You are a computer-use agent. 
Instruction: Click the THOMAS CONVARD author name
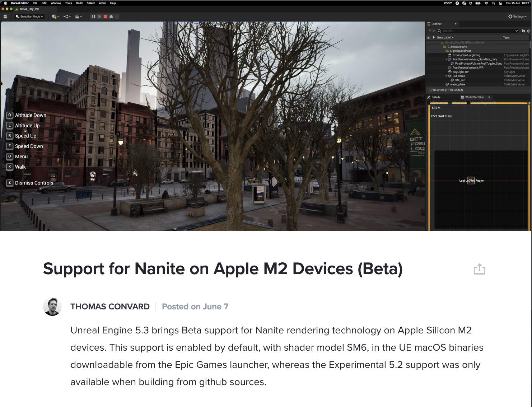click(110, 307)
